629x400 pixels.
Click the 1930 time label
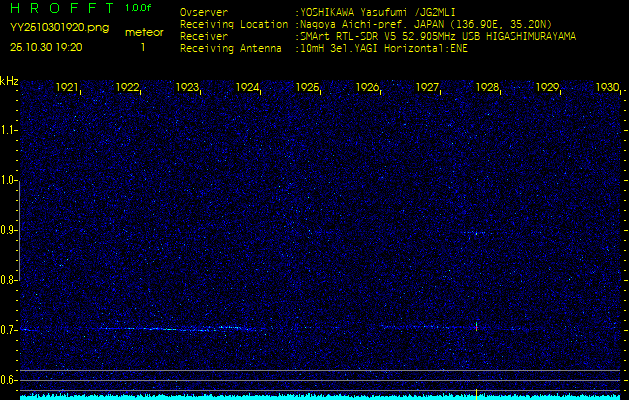[x=607, y=88]
